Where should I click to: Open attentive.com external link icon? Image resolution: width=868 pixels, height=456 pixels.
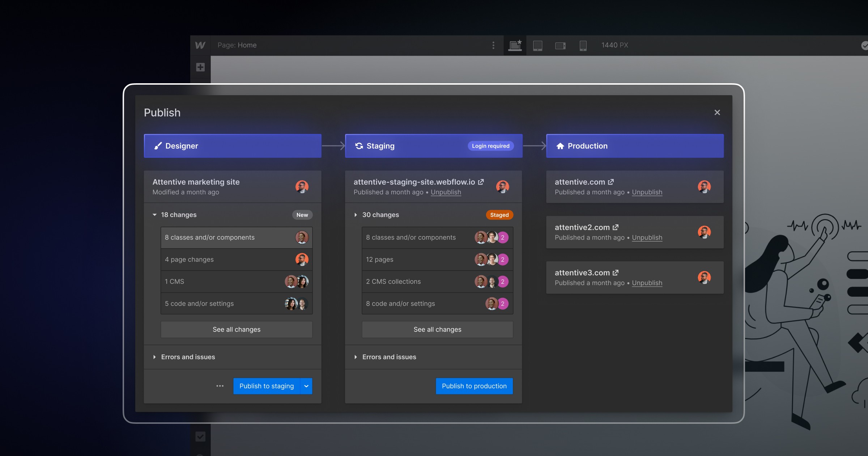click(611, 182)
